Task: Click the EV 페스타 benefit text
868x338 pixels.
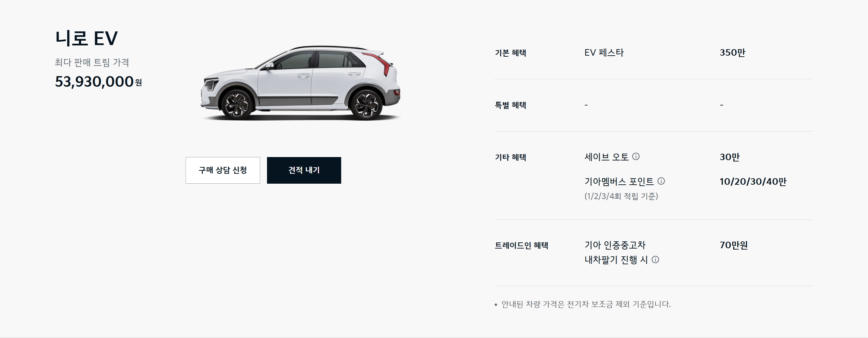Action: pos(604,53)
